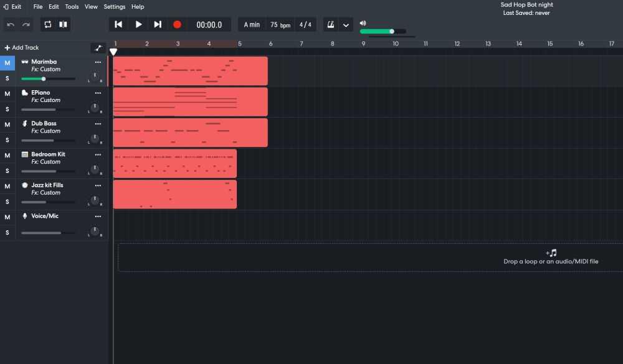Toggle the loop cycle button
623x364 pixels.
coord(48,25)
